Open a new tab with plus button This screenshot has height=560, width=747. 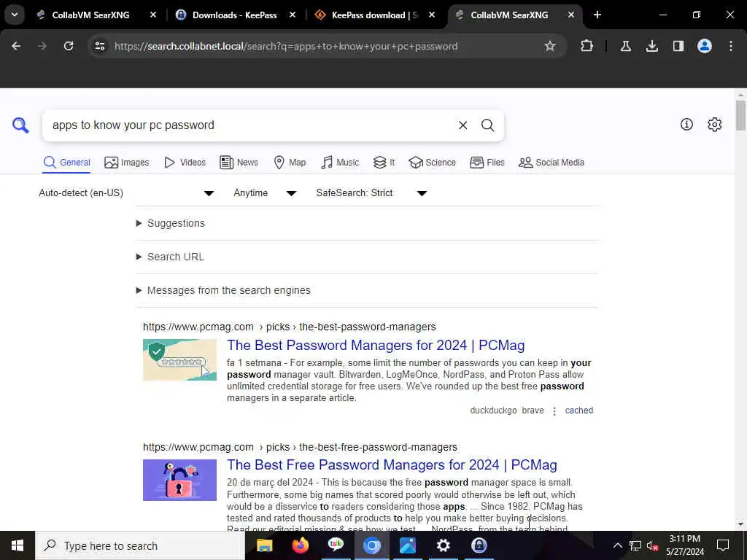[x=597, y=15]
